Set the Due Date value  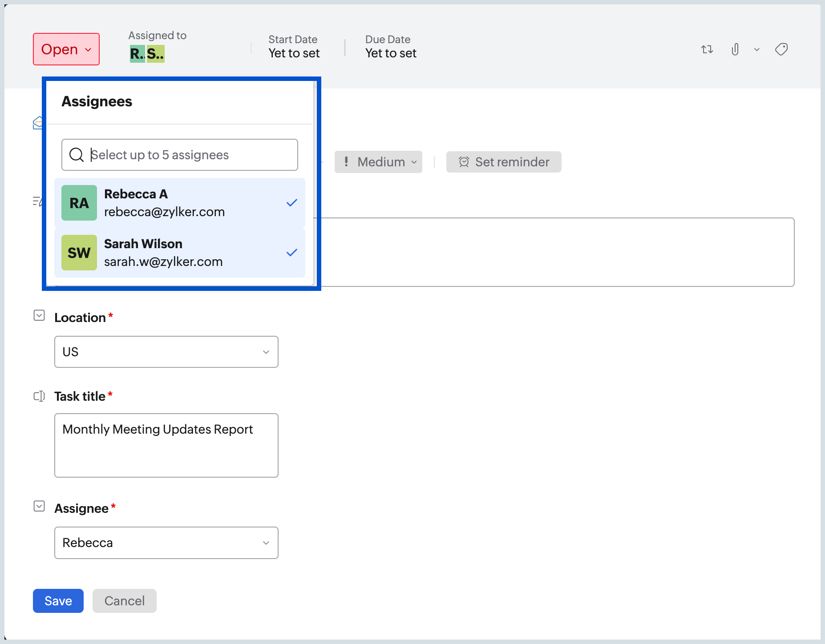[x=391, y=53]
